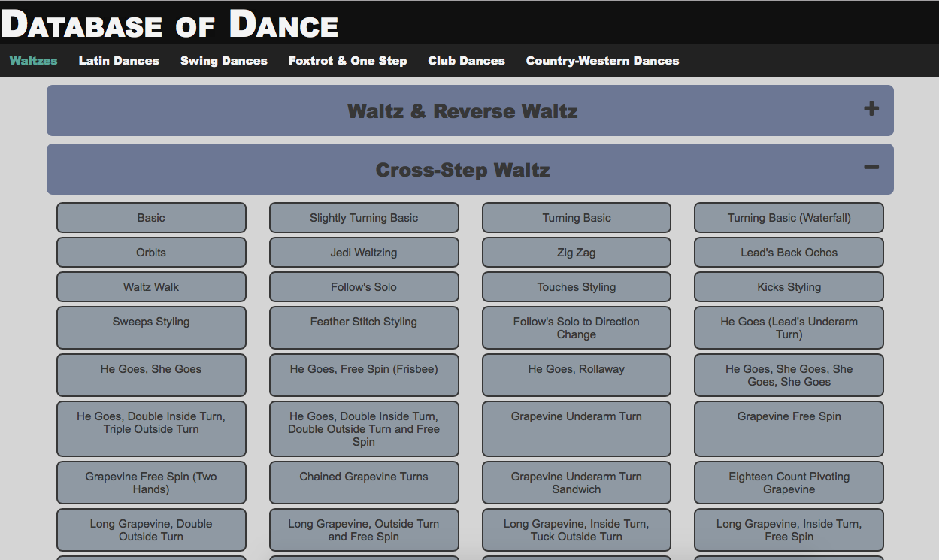Expand the Waltz & Reverse Waltz plus icon
Viewport: 939px width, 560px height.
click(x=871, y=110)
